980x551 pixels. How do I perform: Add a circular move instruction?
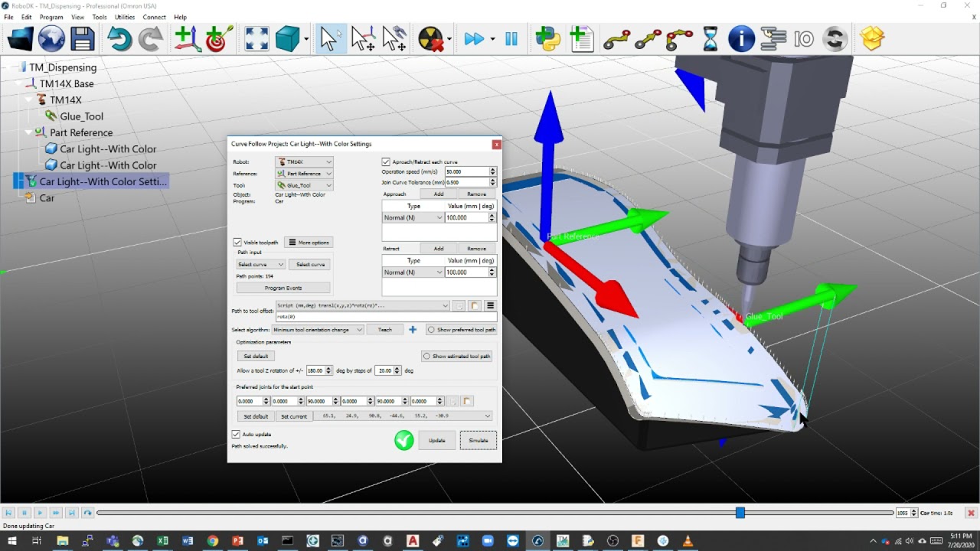coord(679,38)
